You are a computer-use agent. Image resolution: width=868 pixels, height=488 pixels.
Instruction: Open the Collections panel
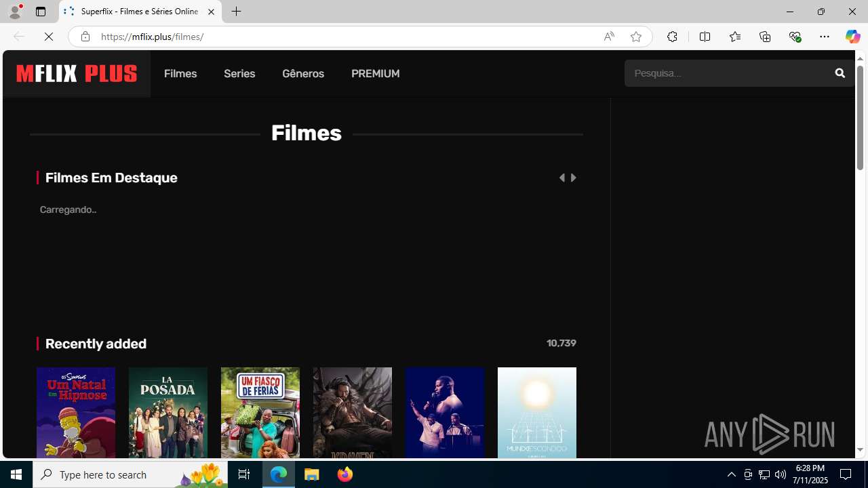pyautogui.click(x=765, y=37)
